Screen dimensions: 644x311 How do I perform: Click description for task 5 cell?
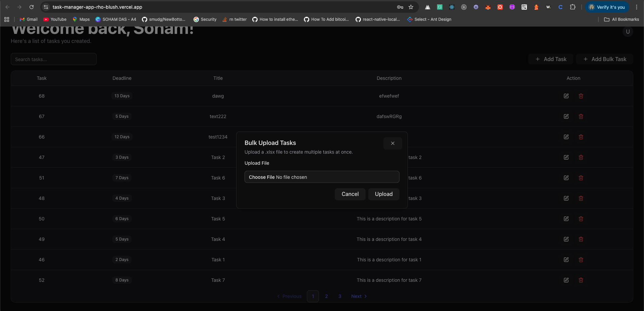[389, 219]
